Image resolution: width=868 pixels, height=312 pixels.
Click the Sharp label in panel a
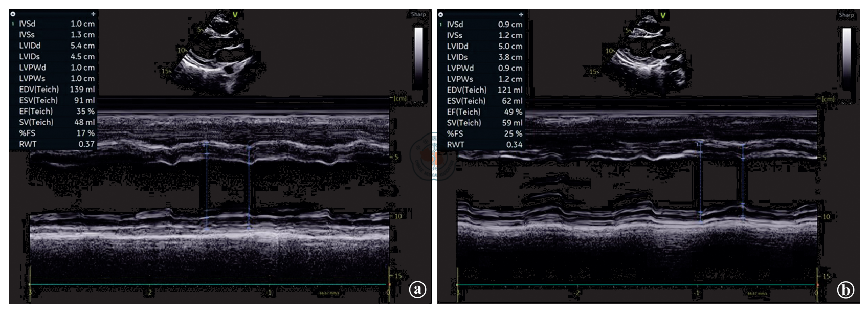[x=418, y=14]
